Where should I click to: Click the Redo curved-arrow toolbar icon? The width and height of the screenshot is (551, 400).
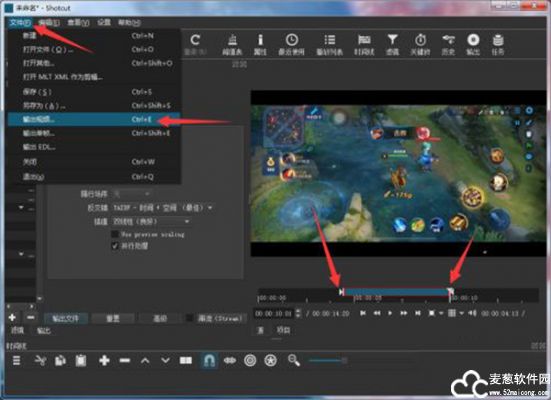pyautogui.click(x=195, y=40)
